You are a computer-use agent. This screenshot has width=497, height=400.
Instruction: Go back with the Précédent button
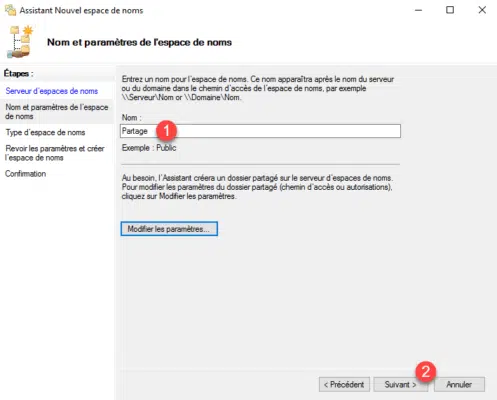pos(344,384)
